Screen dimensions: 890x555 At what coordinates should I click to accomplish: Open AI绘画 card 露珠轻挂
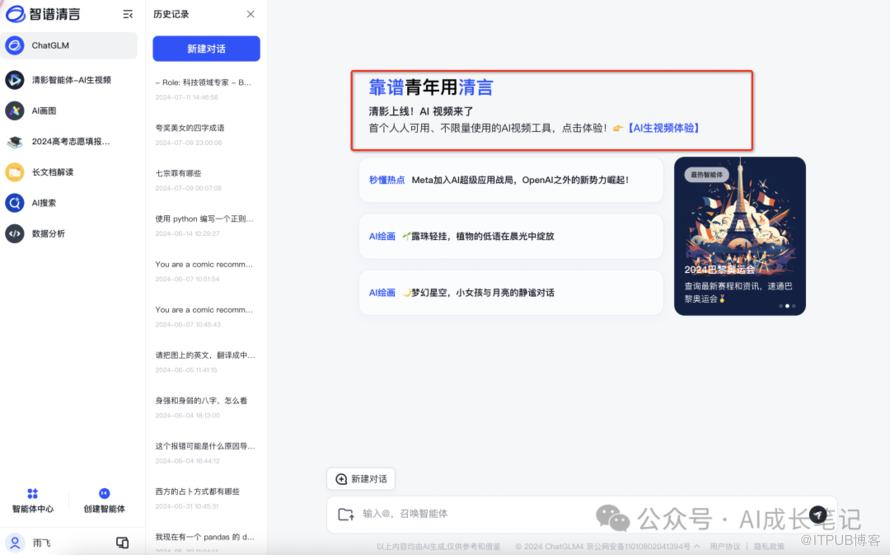click(x=511, y=236)
